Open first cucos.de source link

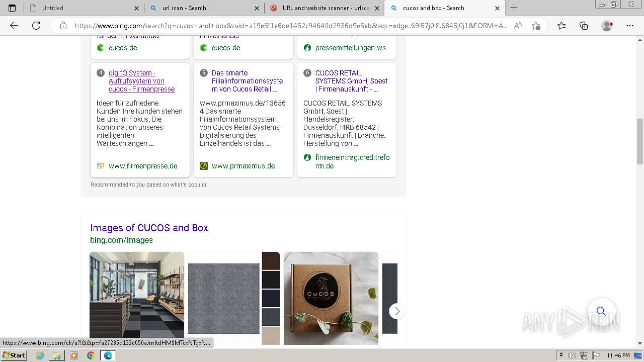point(123,48)
